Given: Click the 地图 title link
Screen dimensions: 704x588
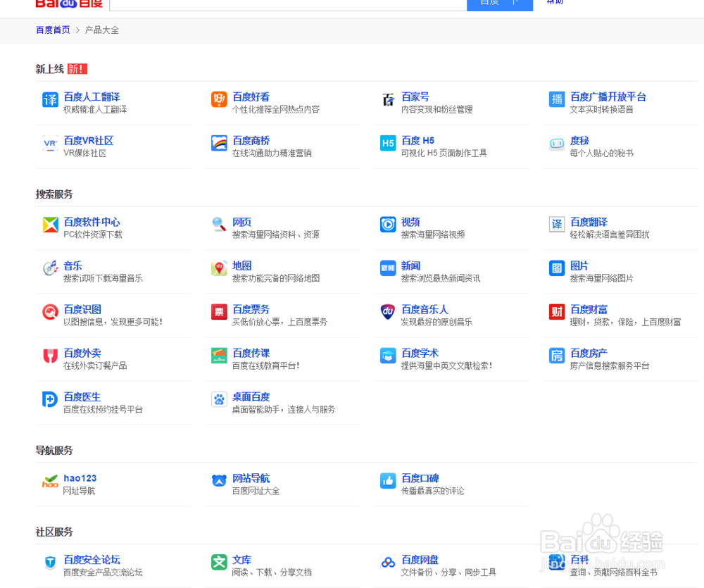Looking at the screenshot, I should click(241, 265).
